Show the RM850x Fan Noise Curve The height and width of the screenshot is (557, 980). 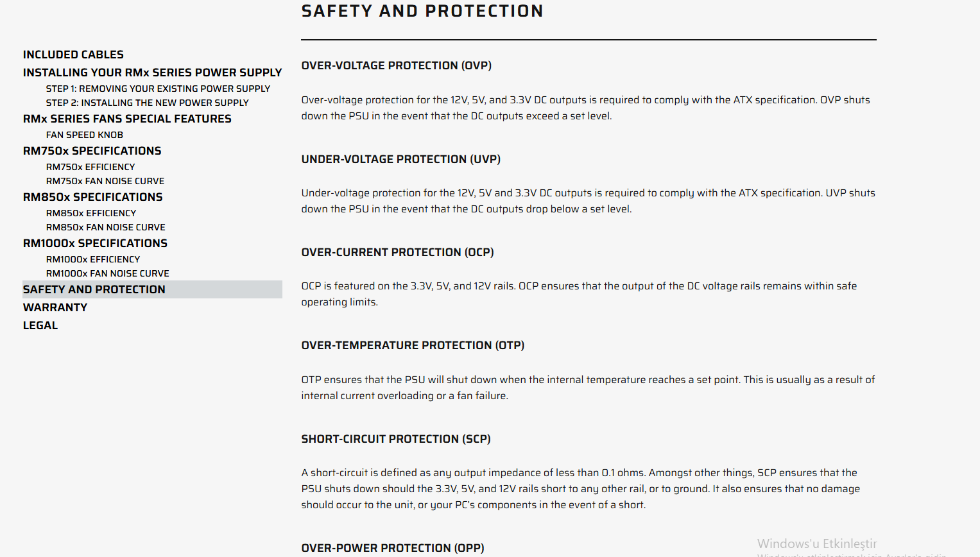[106, 227]
